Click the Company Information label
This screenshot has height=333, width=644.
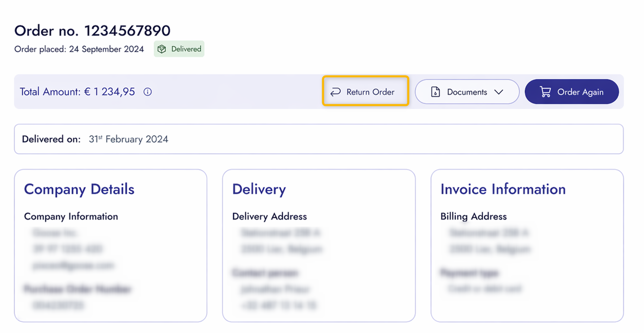point(71,216)
